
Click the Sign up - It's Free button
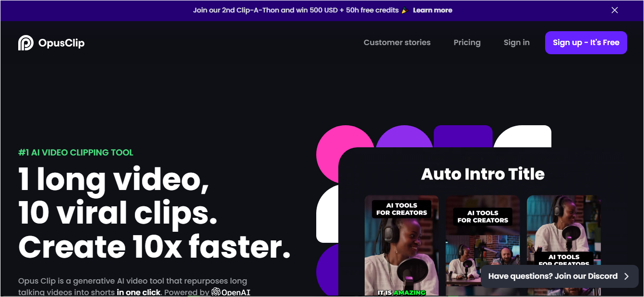[x=586, y=43]
